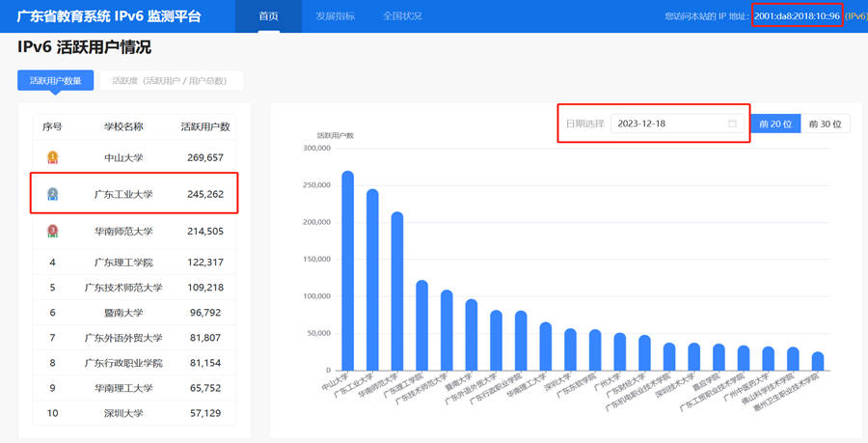
Task: Click the 中山大学 row in ranking table
Action: tap(123, 157)
